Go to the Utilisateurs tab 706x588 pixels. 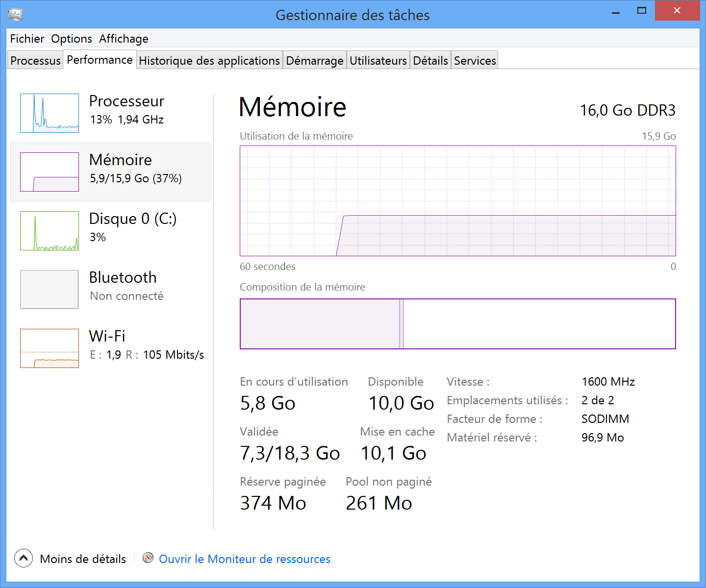378,61
